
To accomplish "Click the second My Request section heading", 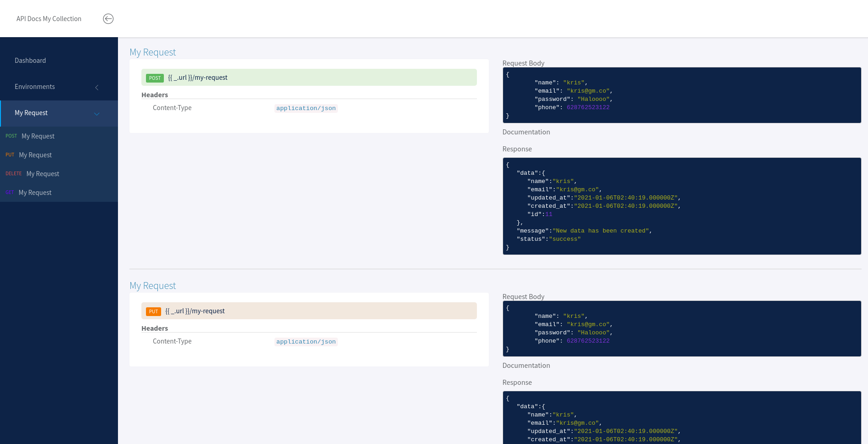I will tap(152, 286).
